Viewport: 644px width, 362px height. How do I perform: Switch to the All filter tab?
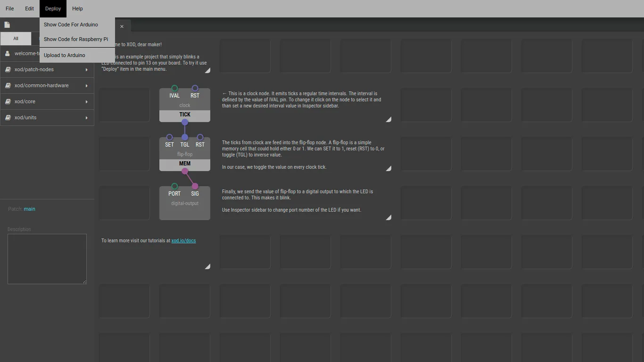pyautogui.click(x=16, y=38)
